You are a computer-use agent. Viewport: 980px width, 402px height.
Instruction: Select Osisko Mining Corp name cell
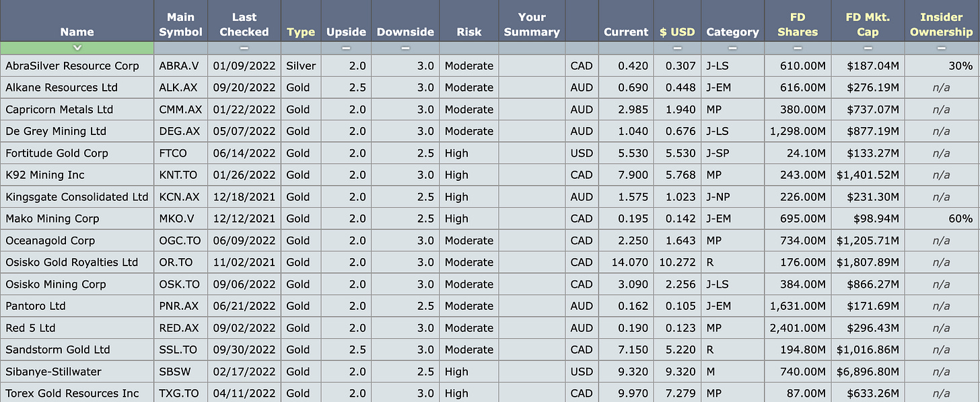point(55,284)
